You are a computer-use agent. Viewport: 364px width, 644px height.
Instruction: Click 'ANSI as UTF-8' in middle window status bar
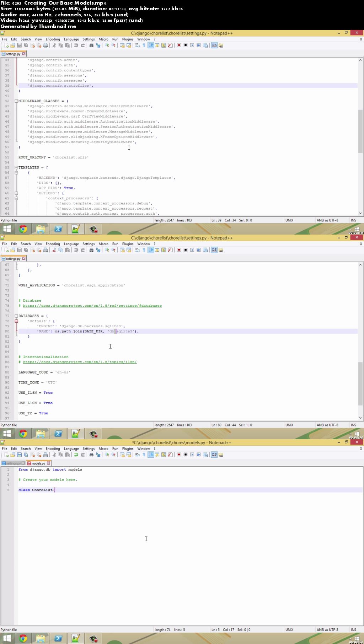pyautogui.click(x=327, y=425)
